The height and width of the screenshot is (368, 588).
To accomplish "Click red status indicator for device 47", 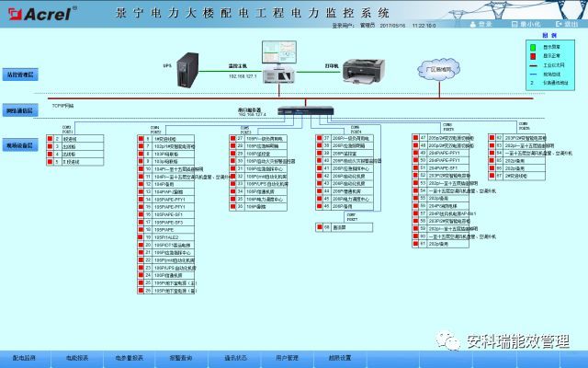I will click(415, 138).
